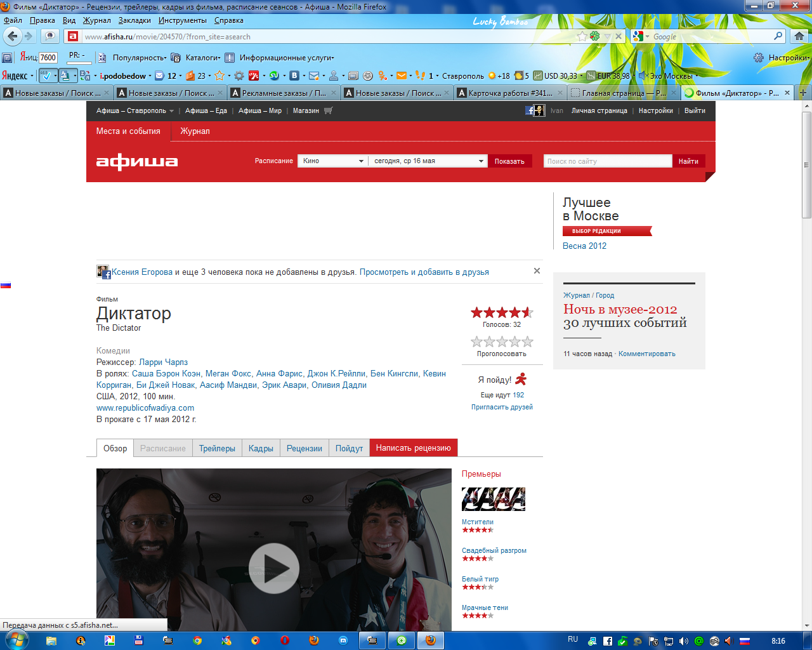Click the gear icon on Yandex bar
812x650 pixels.
pos(239,76)
